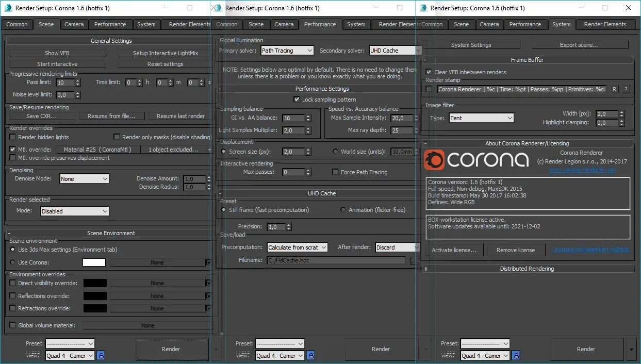Click Material #25 (CoronaMtl) slot button
This screenshot has height=364, width=641.
point(97,150)
